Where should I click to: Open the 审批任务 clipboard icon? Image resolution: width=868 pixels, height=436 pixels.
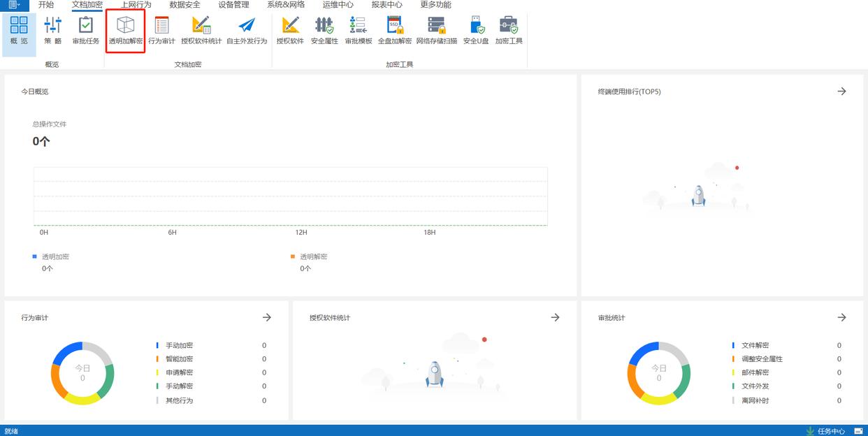86,31
